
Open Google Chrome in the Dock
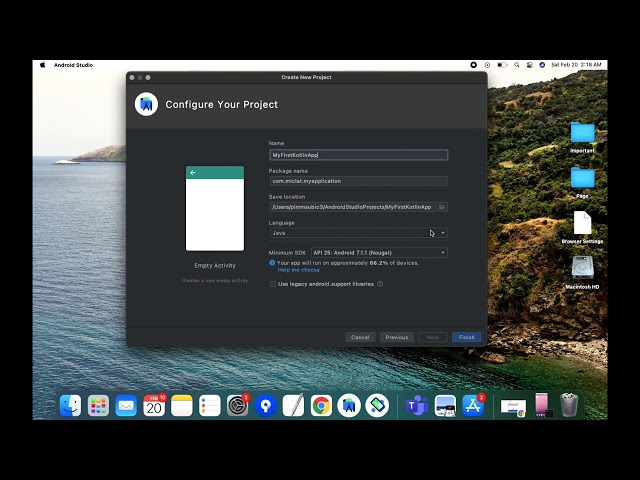[321, 405]
